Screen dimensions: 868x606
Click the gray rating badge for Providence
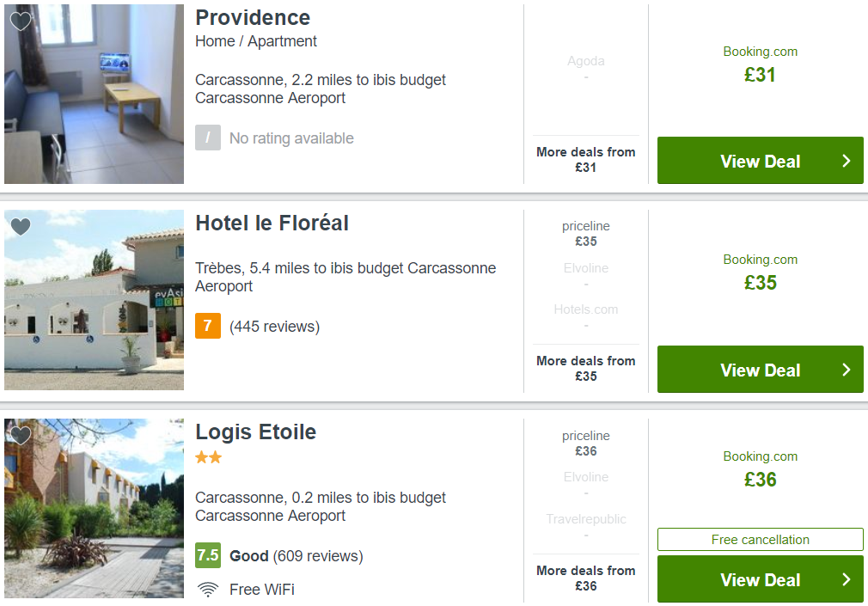pos(208,138)
